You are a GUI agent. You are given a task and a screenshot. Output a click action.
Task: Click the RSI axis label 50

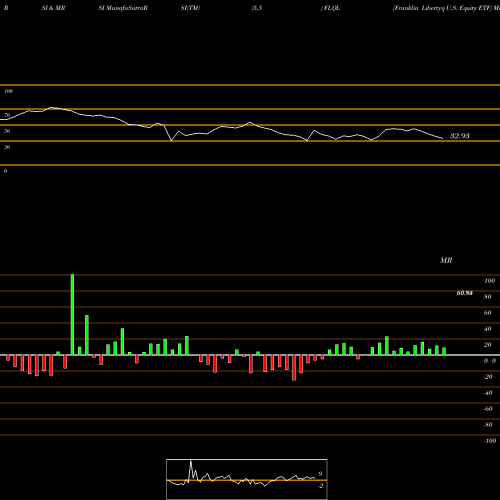[x=7, y=131]
